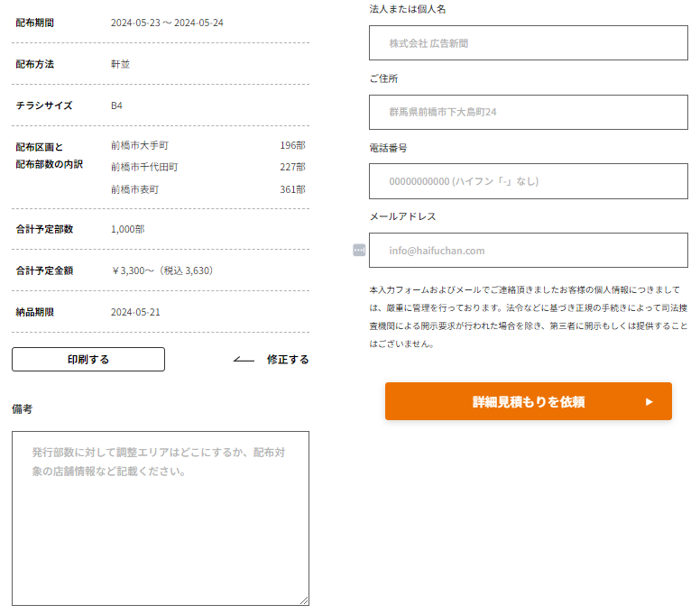This screenshot has height=614, width=700.
Task: Click the 361部 copies value
Action: 292,189
